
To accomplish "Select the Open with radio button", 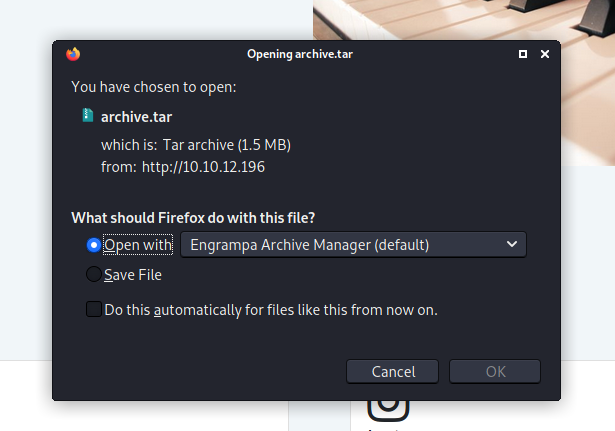I will 94,245.
